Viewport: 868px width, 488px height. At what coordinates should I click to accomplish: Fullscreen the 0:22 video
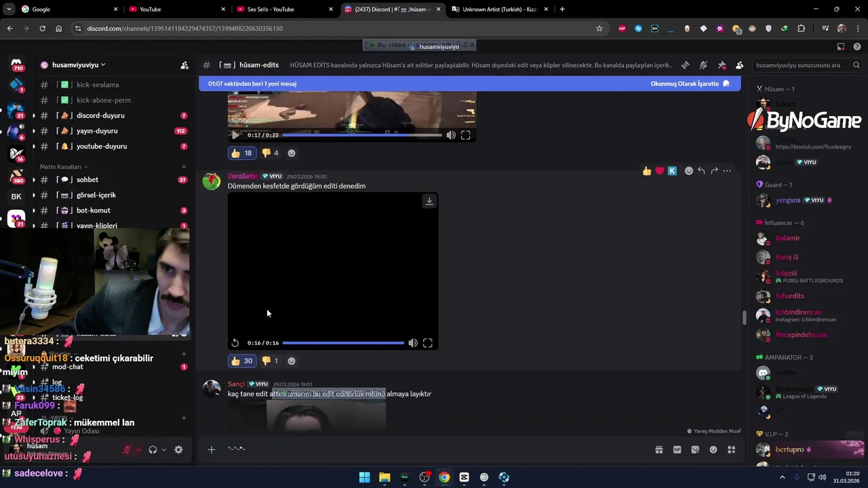(x=466, y=135)
